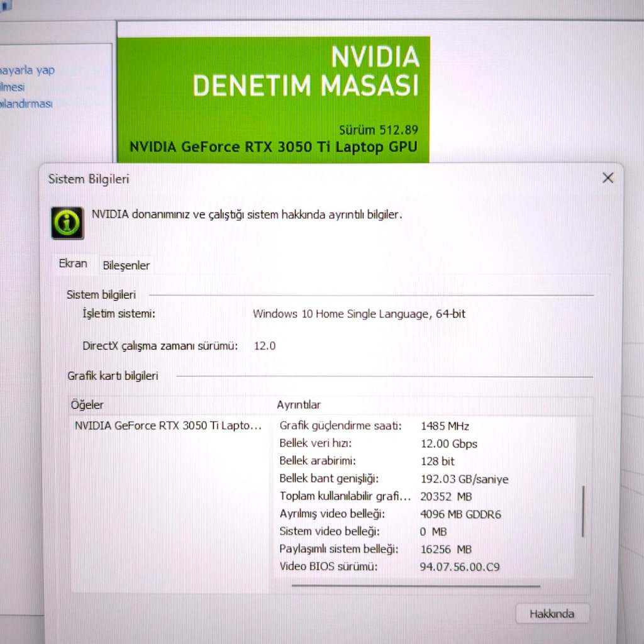Click the value '94.07.56.00.C9'
The width and height of the screenshot is (644, 644).
coord(460,567)
